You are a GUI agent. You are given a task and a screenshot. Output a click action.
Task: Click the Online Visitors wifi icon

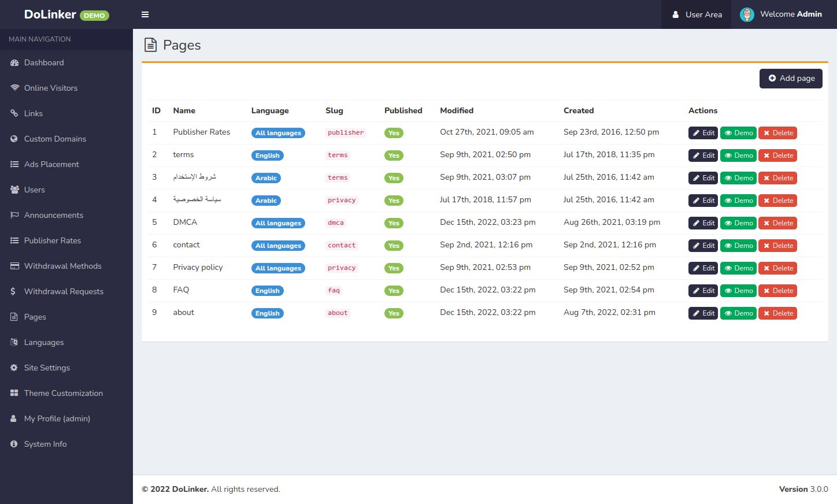point(14,88)
